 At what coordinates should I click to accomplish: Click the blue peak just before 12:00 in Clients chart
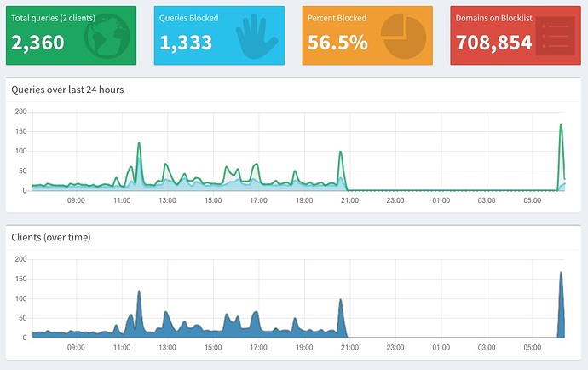point(138,292)
